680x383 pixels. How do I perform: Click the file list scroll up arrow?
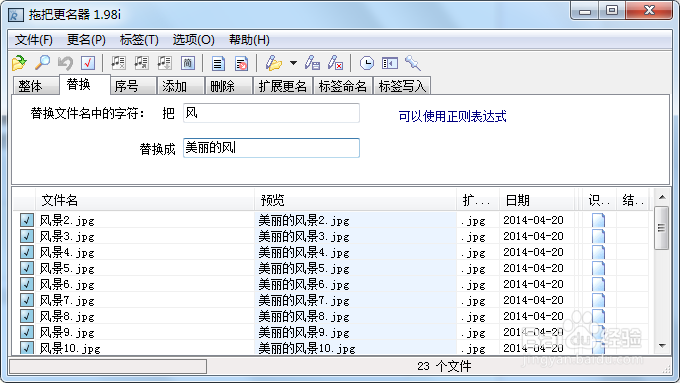(662, 198)
